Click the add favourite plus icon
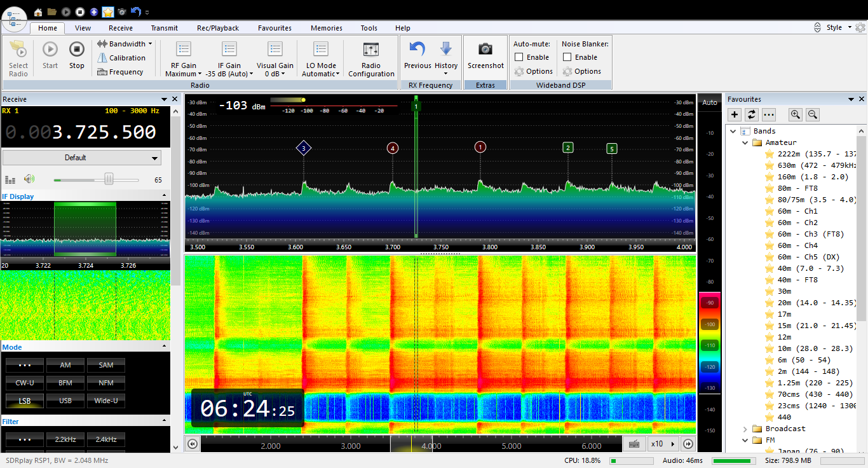Viewport: 868px width, 468px height. (735, 114)
